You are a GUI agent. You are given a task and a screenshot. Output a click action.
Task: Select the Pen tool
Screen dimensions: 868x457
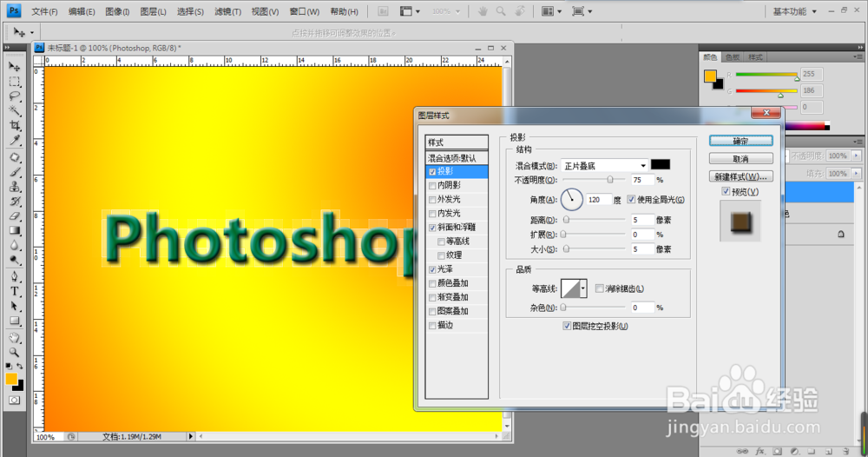pos(15,276)
